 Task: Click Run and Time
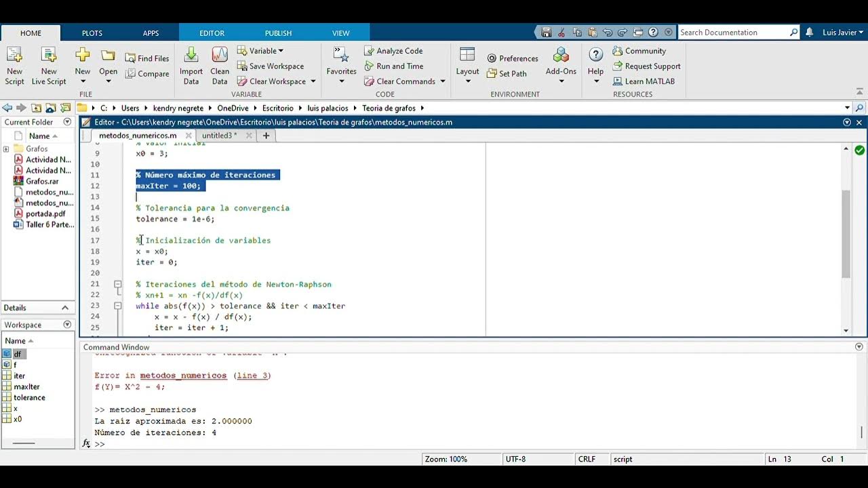click(393, 66)
